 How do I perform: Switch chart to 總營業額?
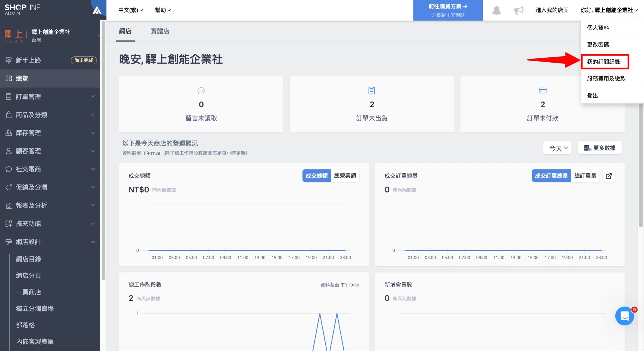(345, 176)
